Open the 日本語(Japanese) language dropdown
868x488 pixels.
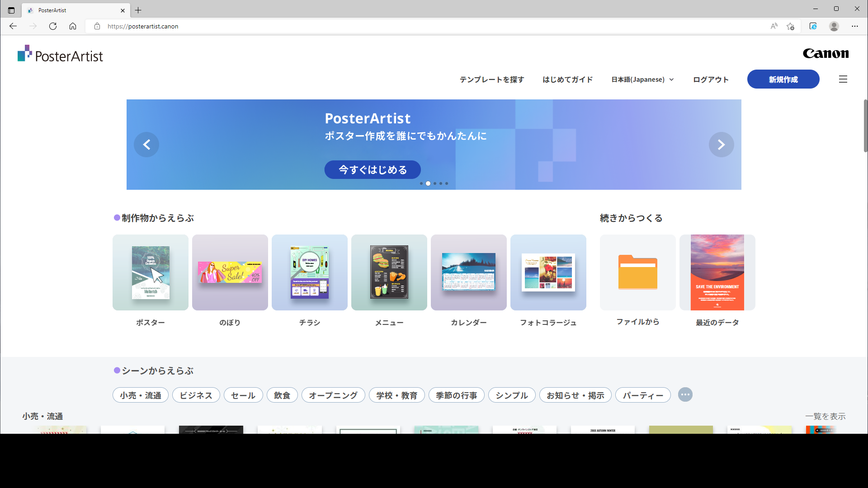[642, 79]
